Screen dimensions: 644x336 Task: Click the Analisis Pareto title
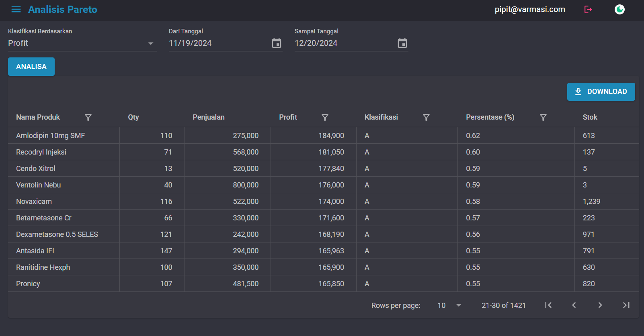click(63, 9)
